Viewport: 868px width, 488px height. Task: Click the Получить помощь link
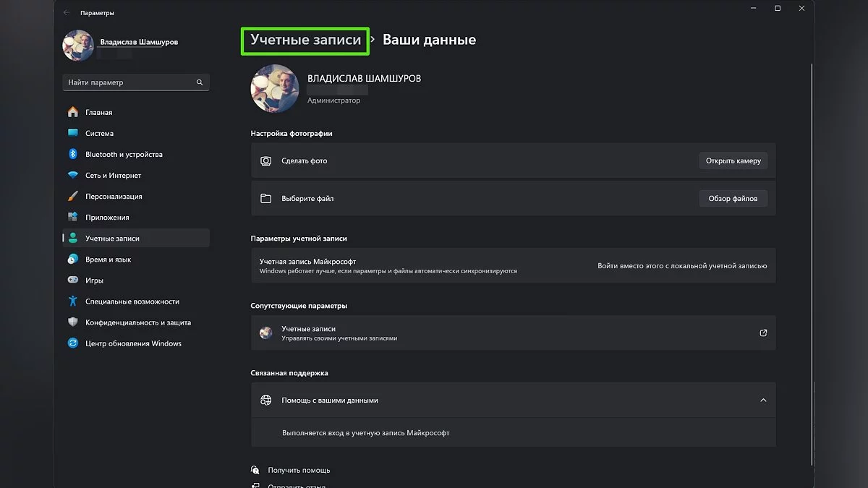tap(299, 470)
